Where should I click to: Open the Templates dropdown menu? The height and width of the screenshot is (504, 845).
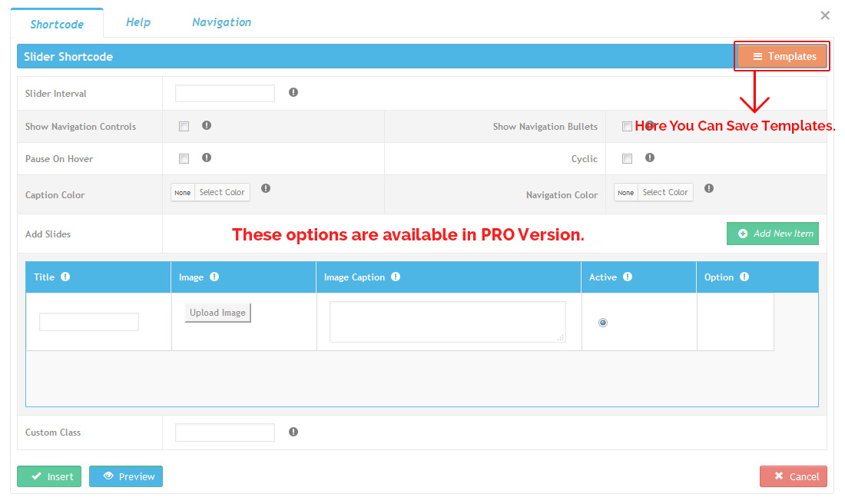click(782, 56)
